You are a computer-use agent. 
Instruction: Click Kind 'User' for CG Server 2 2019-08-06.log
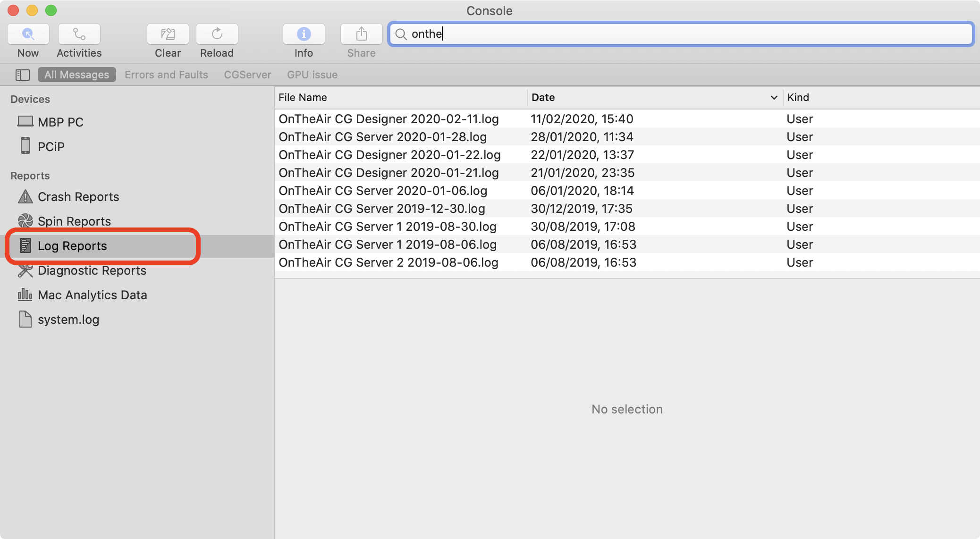click(800, 262)
